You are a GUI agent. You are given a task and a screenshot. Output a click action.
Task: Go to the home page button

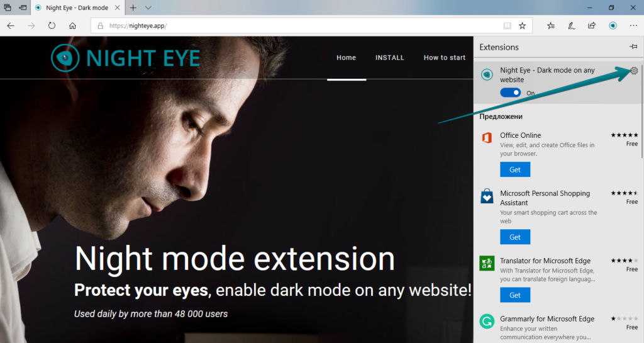(73, 25)
